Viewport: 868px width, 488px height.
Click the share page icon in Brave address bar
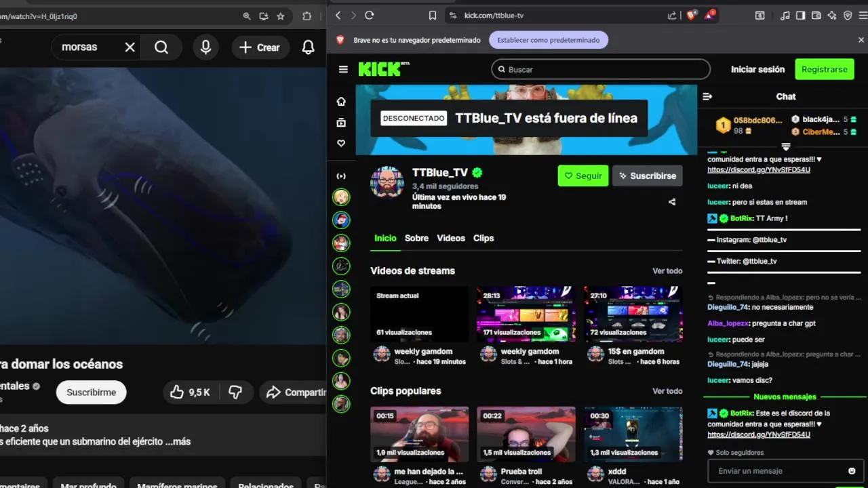click(672, 16)
